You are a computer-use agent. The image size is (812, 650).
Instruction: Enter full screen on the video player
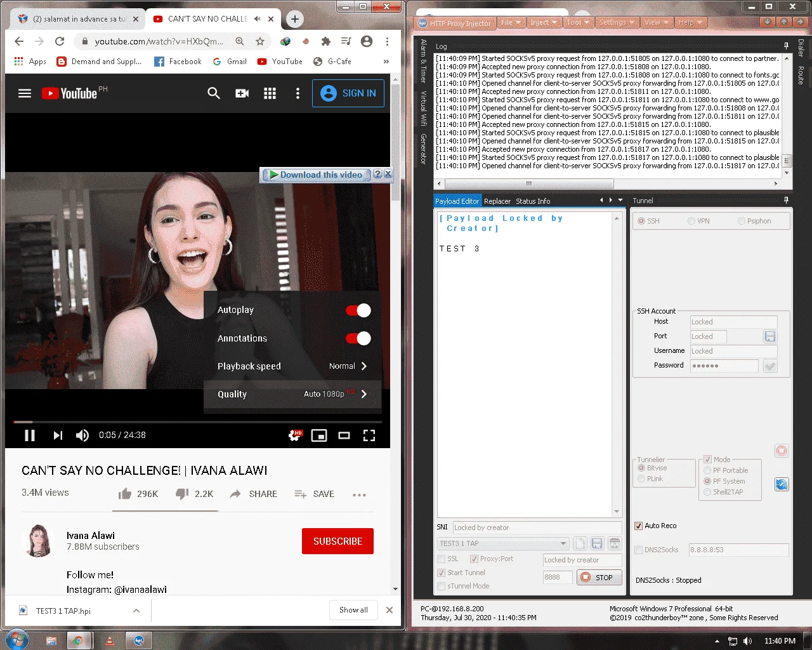pyautogui.click(x=369, y=435)
